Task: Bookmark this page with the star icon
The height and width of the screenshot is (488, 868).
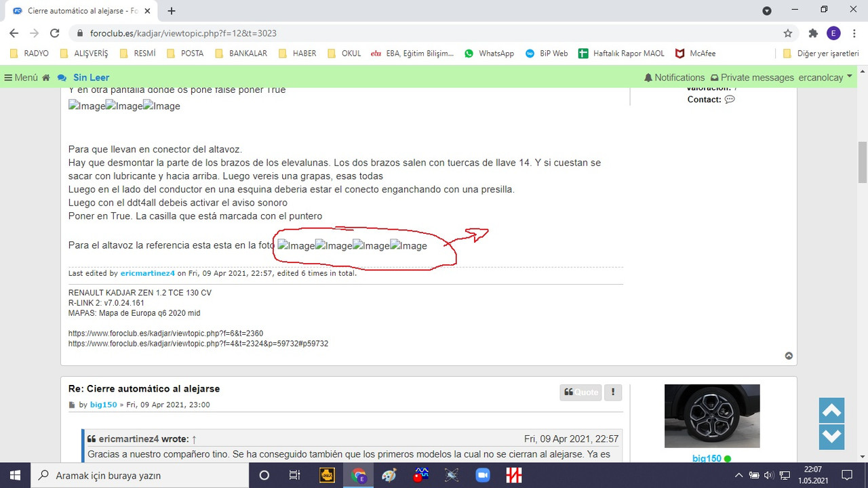Action: coord(787,33)
